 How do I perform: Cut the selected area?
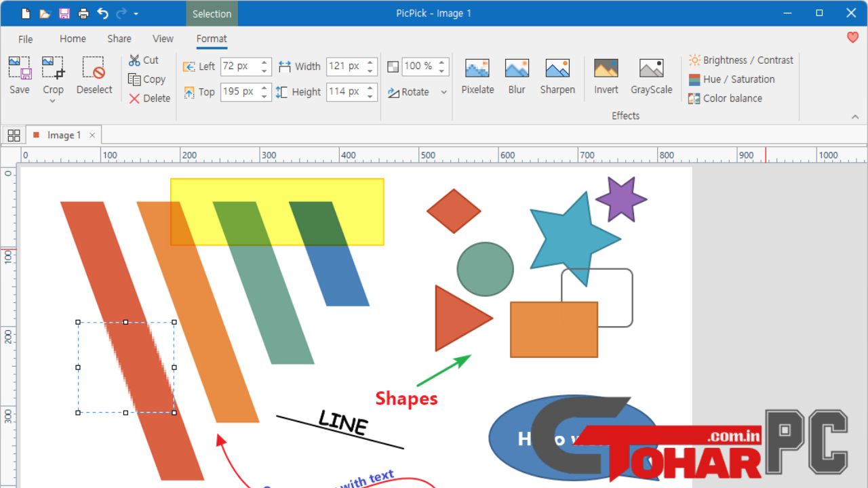[x=144, y=60]
